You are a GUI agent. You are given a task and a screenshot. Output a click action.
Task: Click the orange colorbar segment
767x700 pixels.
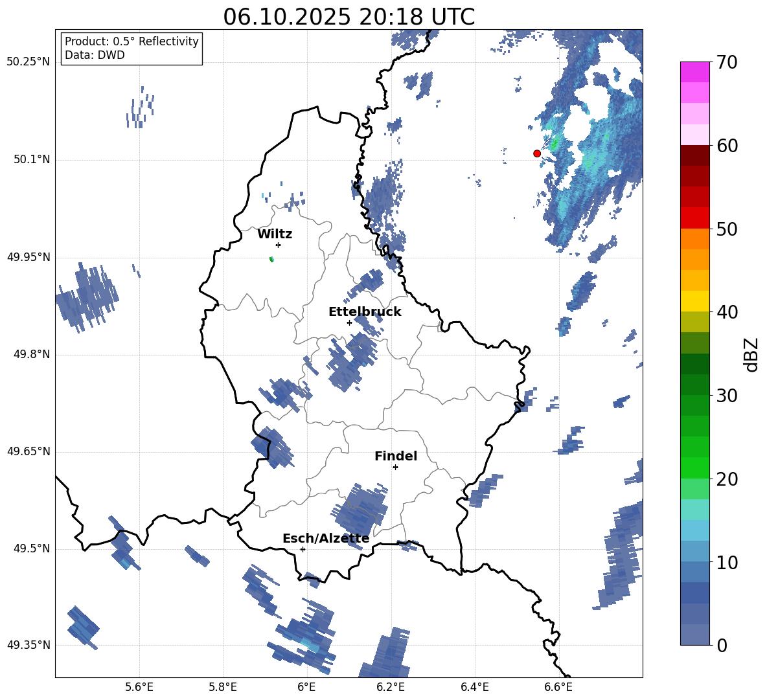point(694,238)
